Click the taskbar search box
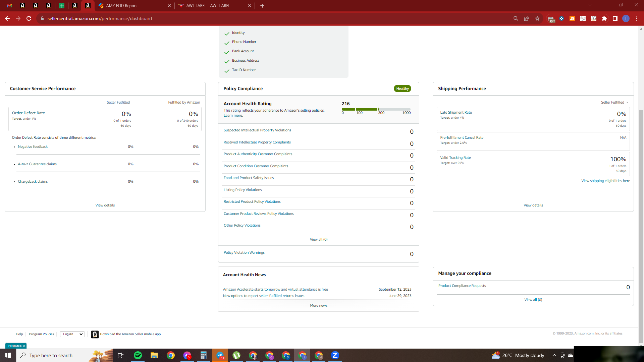644x362 pixels. pyautogui.click(x=64, y=355)
